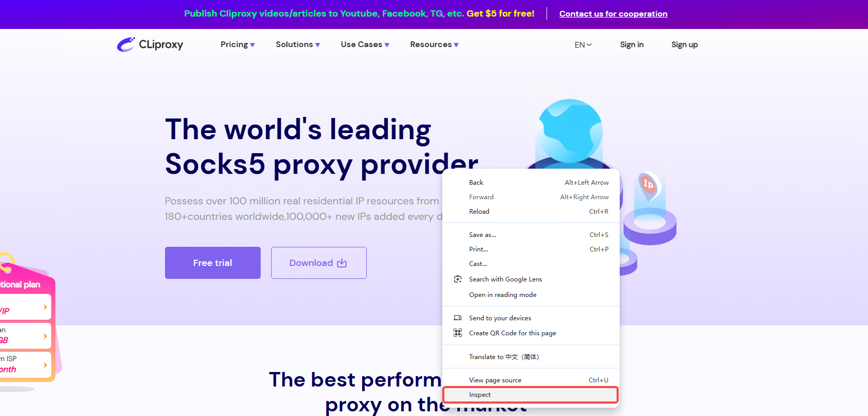Click the globe illustration

(570, 131)
